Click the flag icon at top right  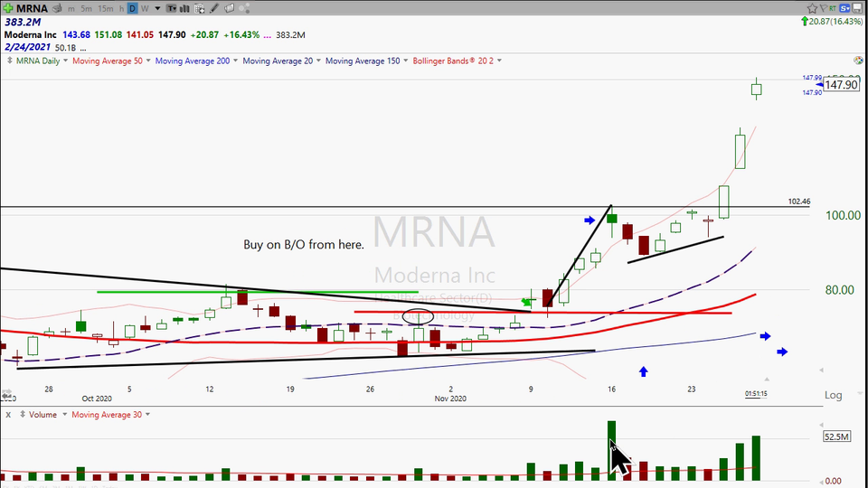tap(823, 8)
